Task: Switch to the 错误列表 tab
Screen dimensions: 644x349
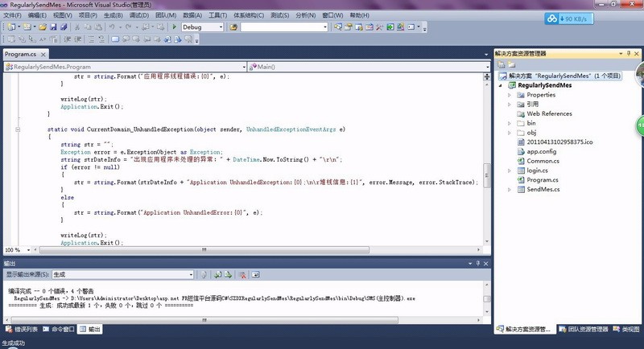Action: tap(22, 329)
